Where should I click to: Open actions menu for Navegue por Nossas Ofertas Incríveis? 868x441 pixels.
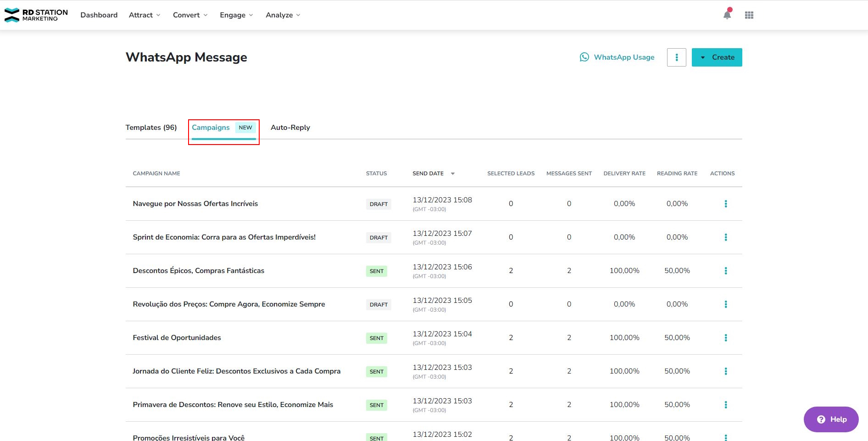[x=725, y=204]
